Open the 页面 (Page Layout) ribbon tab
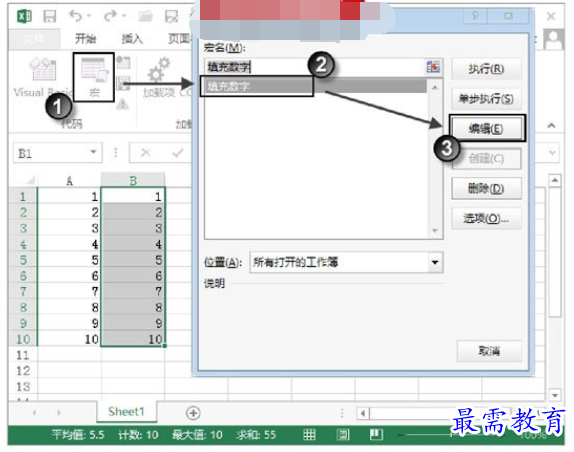 coord(179,38)
